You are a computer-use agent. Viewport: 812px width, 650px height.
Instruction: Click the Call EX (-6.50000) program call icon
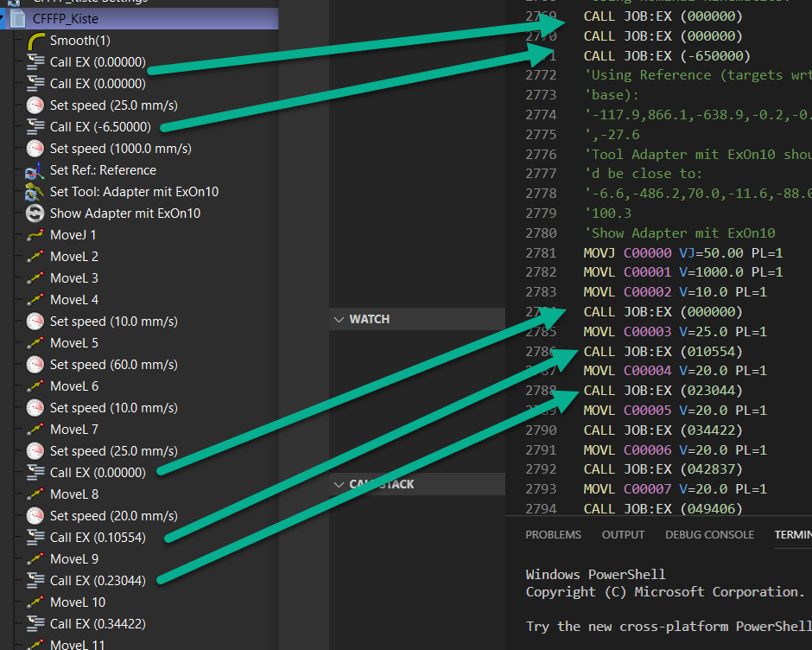click(x=35, y=127)
